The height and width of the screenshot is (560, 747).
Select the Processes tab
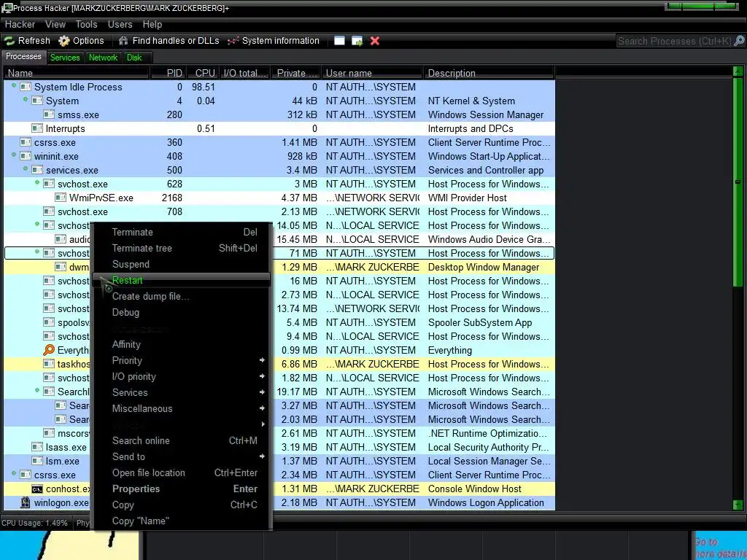coord(23,57)
